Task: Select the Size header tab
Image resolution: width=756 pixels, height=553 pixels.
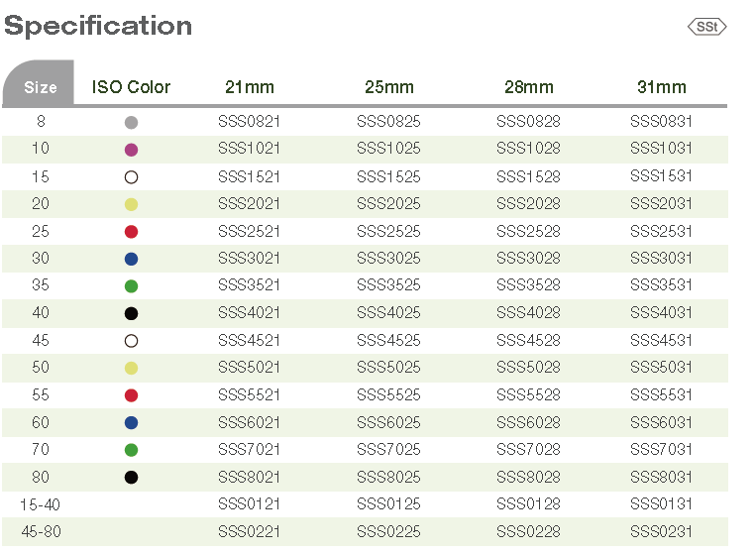Action: [41, 87]
